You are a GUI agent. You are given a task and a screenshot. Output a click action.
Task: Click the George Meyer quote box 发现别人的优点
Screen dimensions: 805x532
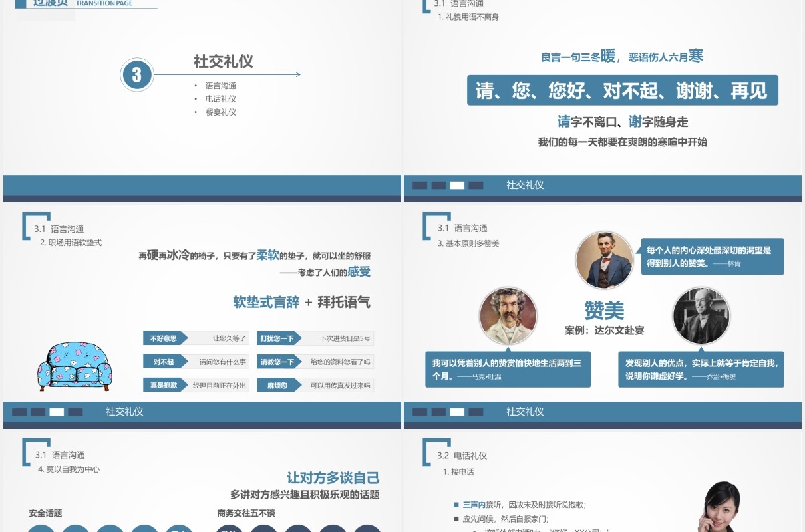tap(701, 369)
